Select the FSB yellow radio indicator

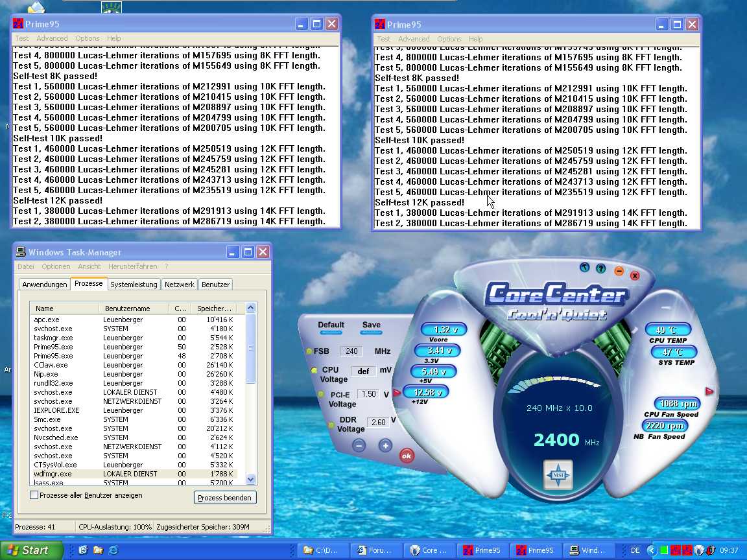[309, 351]
